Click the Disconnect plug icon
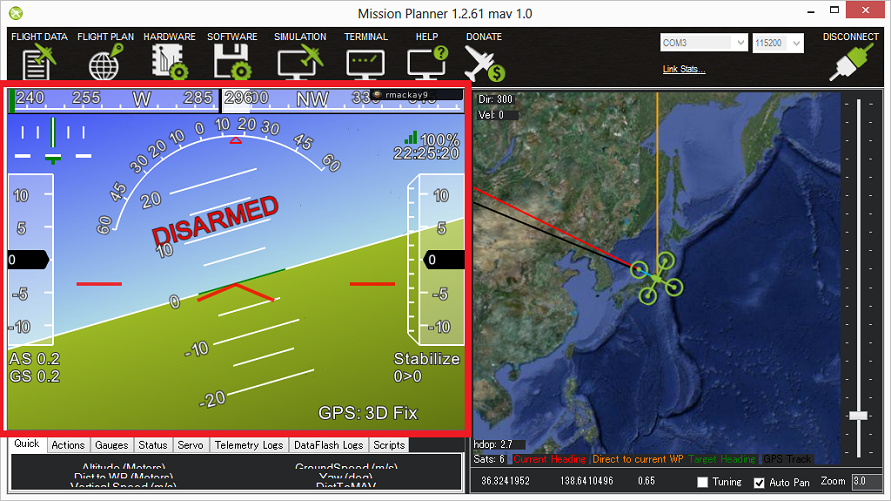Screen dimensions: 891x501 851,62
